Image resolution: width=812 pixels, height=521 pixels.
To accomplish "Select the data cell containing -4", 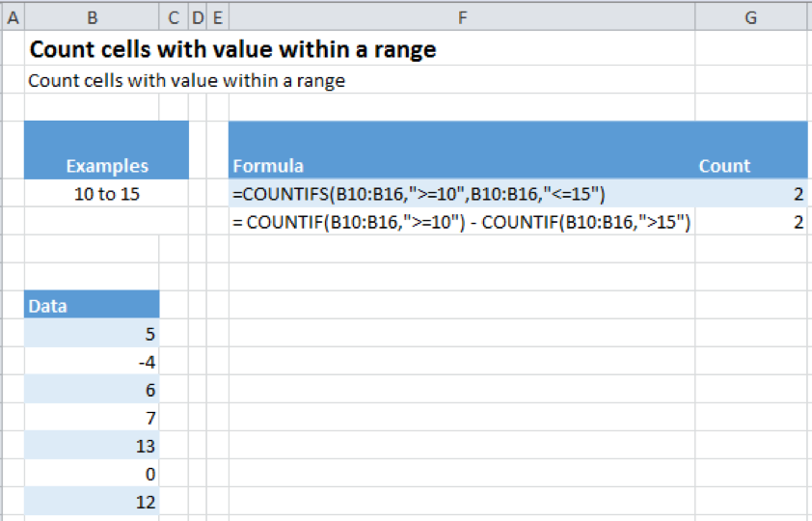I will (x=92, y=361).
